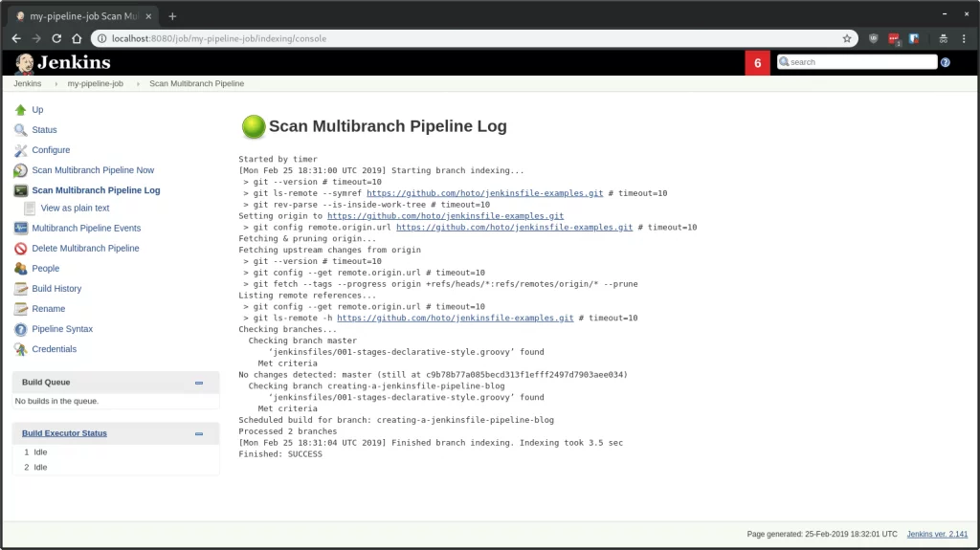Click the Scan Multibranch Pipeline Now icon
The width and height of the screenshot is (980, 550).
[21, 170]
